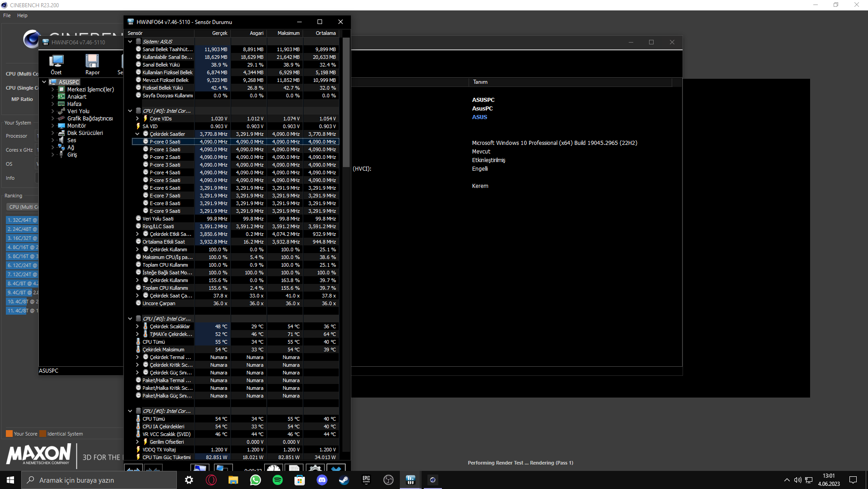Select ranking entry 1. 32C/64T in Cinebench
This screenshot has height=489, width=868.
pyautogui.click(x=22, y=220)
